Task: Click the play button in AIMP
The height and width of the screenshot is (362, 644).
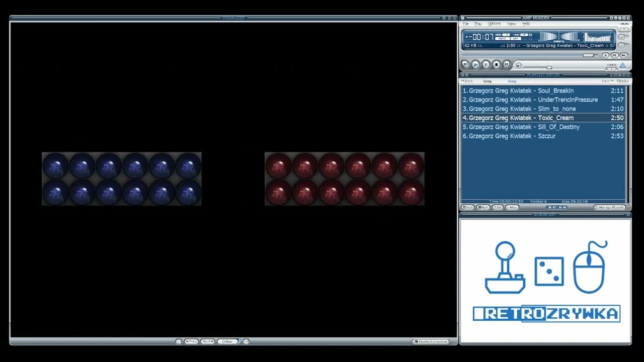Action: point(475,64)
